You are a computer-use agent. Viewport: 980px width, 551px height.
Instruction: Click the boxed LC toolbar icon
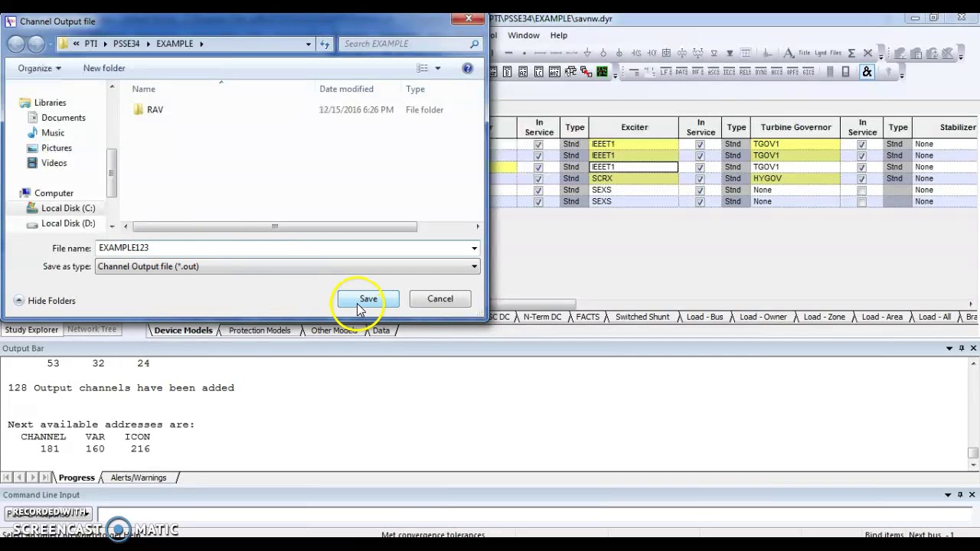point(538,71)
